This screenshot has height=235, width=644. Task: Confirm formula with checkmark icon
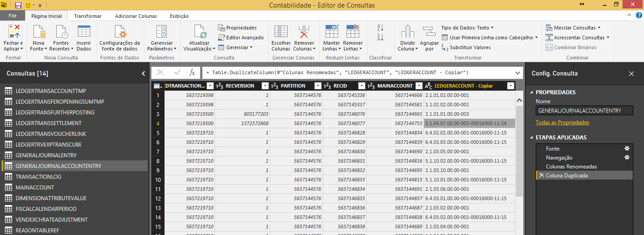pos(177,72)
